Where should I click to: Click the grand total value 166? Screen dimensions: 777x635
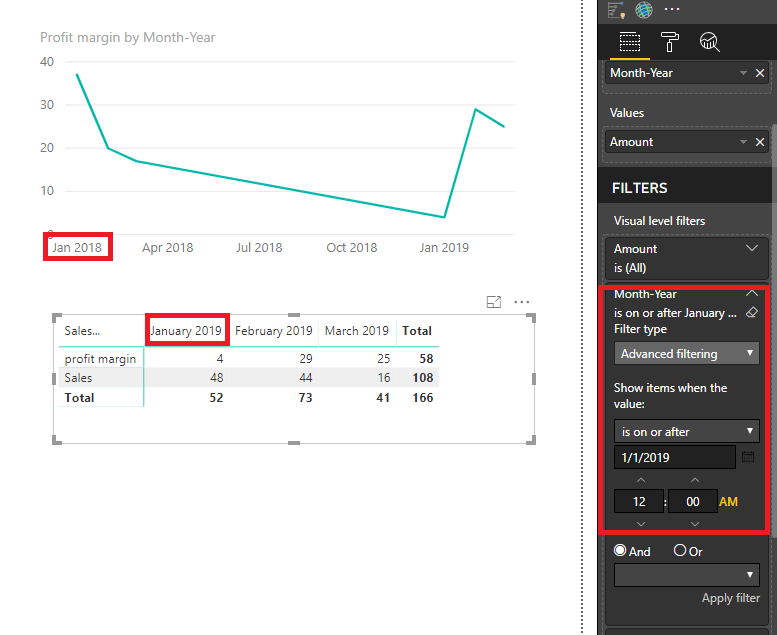click(x=423, y=398)
